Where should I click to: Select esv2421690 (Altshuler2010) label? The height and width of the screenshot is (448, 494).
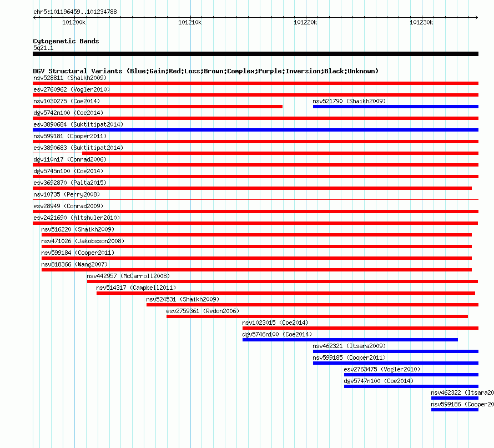pyautogui.click(x=77, y=218)
